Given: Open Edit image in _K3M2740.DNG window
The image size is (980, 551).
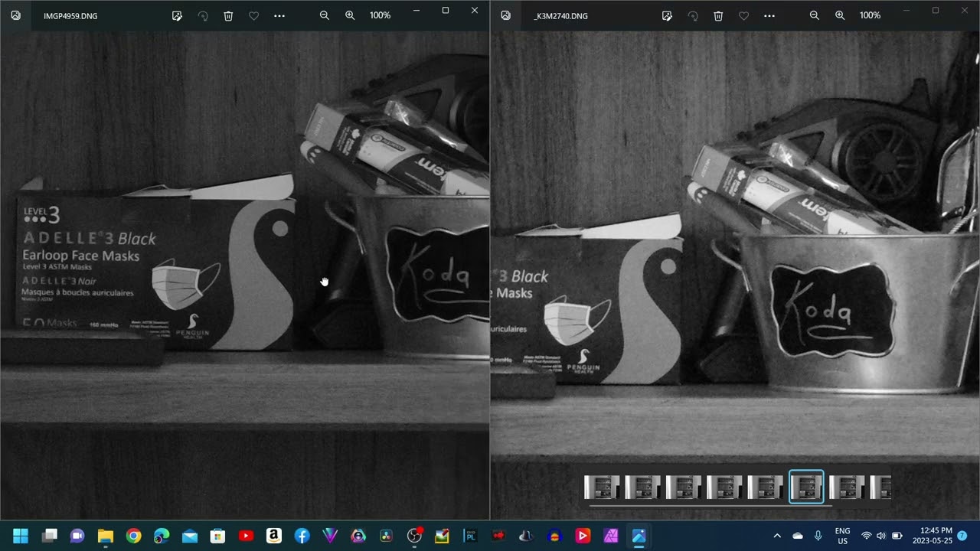Looking at the screenshot, I should point(667,15).
